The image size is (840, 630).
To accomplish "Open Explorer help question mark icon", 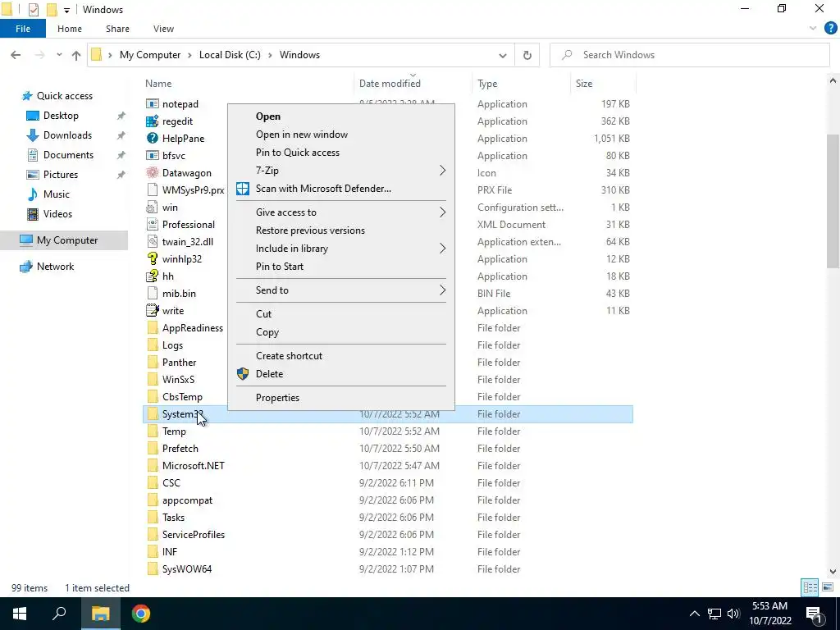I will (830, 29).
